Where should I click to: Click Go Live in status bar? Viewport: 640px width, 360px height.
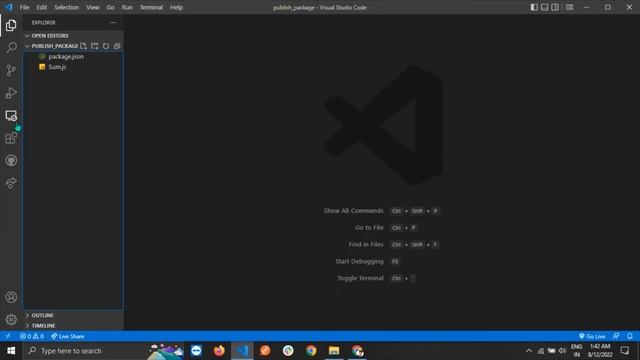(x=592, y=336)
